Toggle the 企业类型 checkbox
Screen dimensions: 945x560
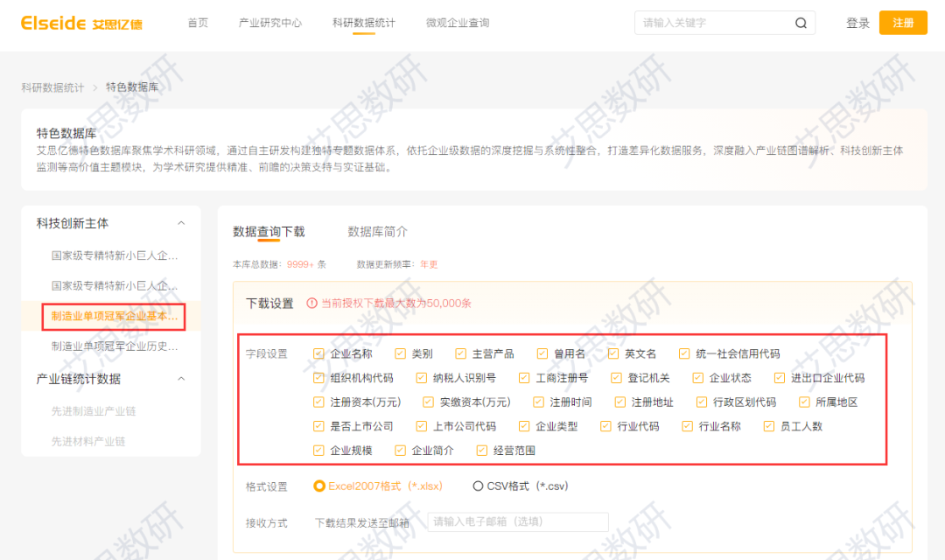click(x=524, y=426)
